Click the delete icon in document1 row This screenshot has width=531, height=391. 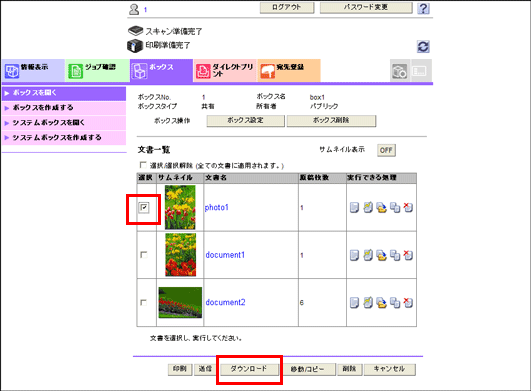(x=408, y=255)
